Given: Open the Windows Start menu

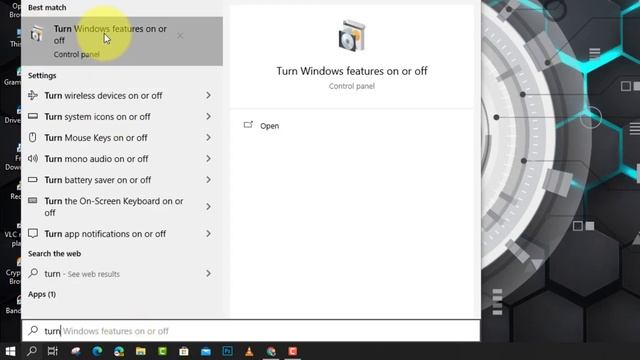Looking at the screenshot, I should click(x=10, y=351).
